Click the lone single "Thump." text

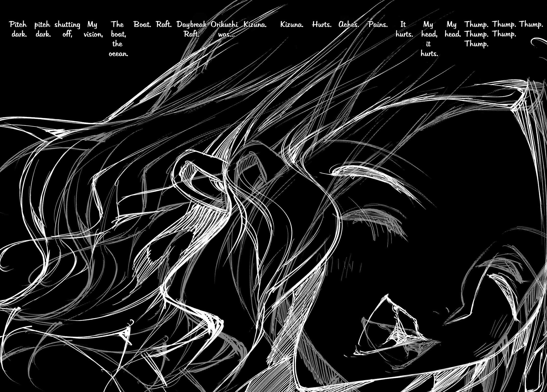click(531, 24)
